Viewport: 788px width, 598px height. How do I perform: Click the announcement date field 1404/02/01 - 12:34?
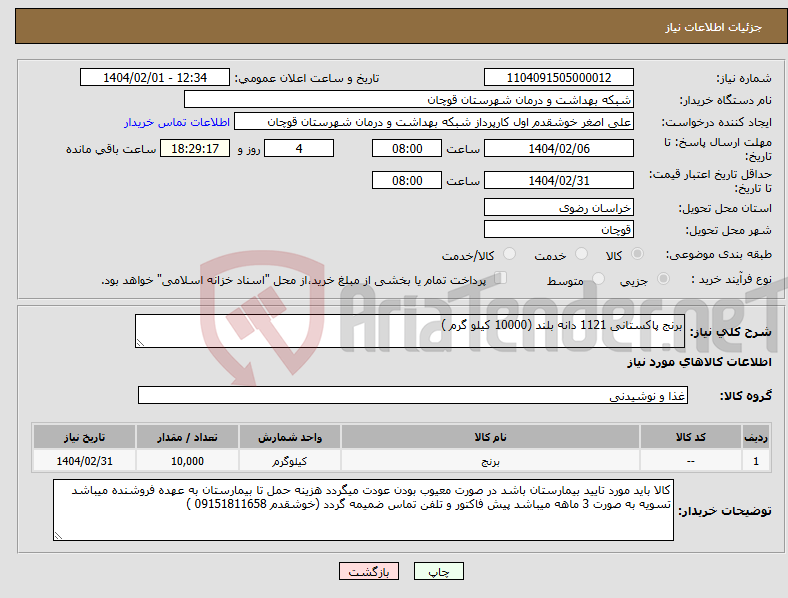point(155,77)
